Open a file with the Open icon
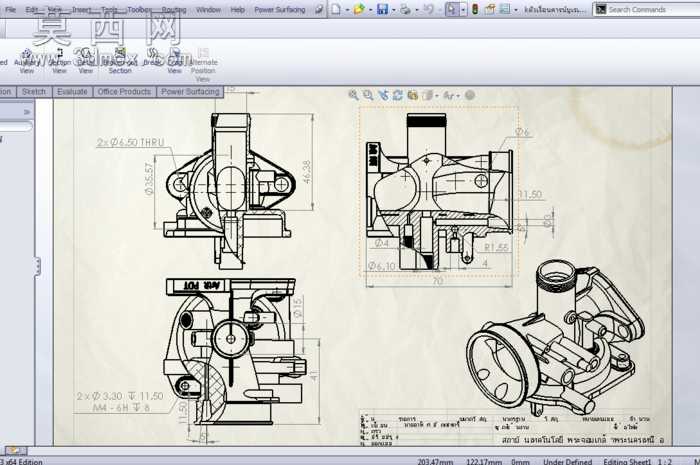The image size is (700, 465). pyautogui.click(x=359, y=9)
